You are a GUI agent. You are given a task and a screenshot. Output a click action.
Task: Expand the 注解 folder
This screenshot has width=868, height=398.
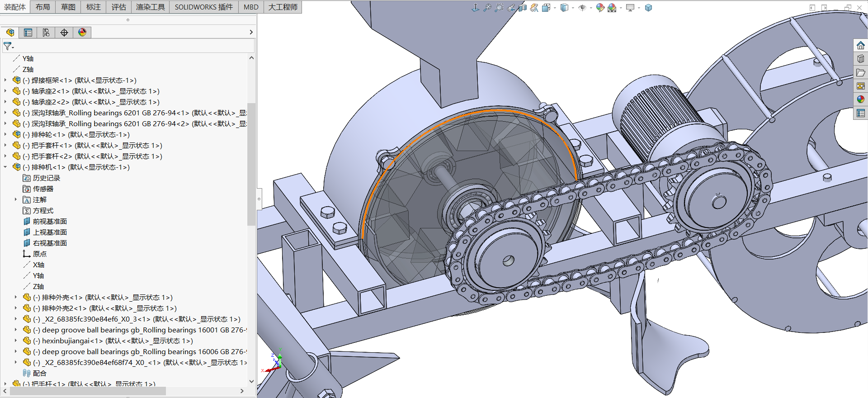(x=16, y=199)
